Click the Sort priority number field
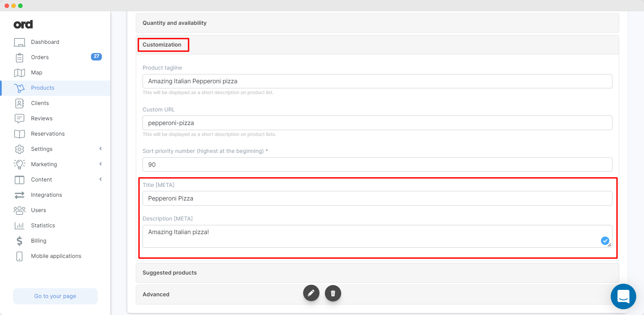This screenshot has height=315, width=644. 377,165
